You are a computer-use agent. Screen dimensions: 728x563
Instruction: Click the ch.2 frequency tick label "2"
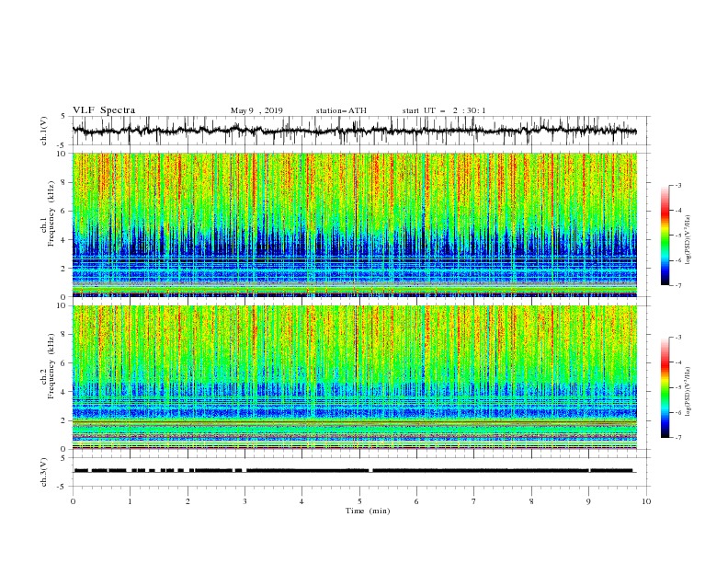tap(64, 420)
